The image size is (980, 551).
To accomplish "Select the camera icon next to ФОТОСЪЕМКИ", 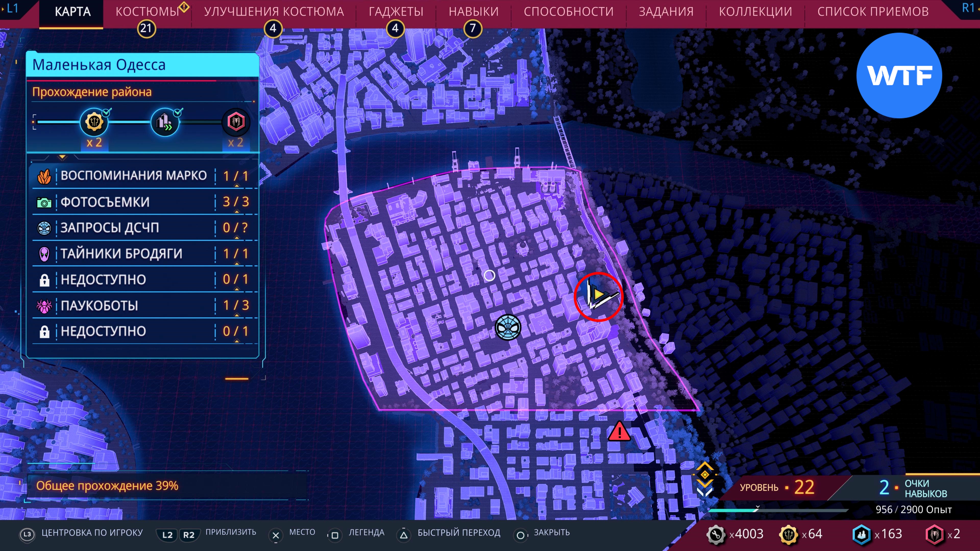I will [44, 202].
